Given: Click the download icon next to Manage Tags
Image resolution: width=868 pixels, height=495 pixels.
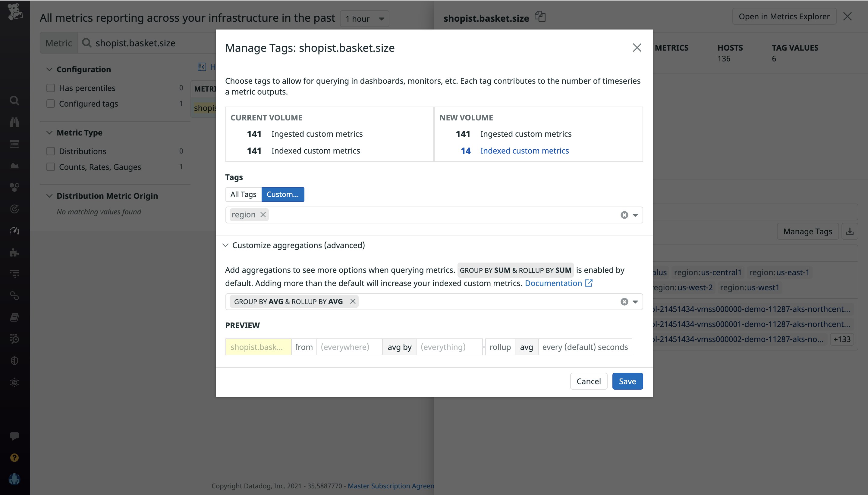Looking at the screenshot, I should coord(850,231).
